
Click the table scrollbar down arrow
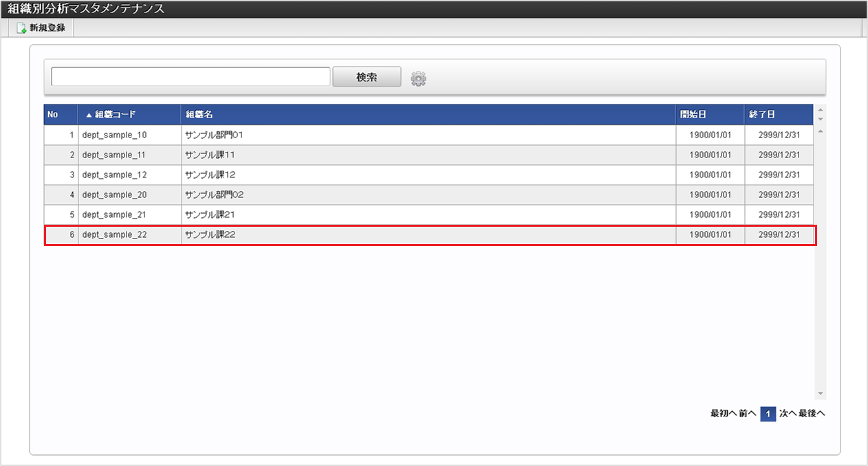820,394
